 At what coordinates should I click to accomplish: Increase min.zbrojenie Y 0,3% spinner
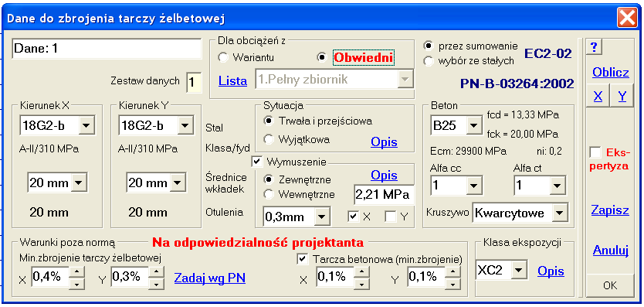[x=157, y=272]
